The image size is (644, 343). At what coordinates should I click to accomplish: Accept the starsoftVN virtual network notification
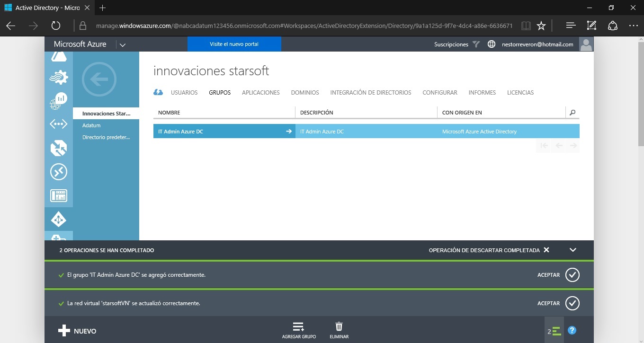coord(572,303)
